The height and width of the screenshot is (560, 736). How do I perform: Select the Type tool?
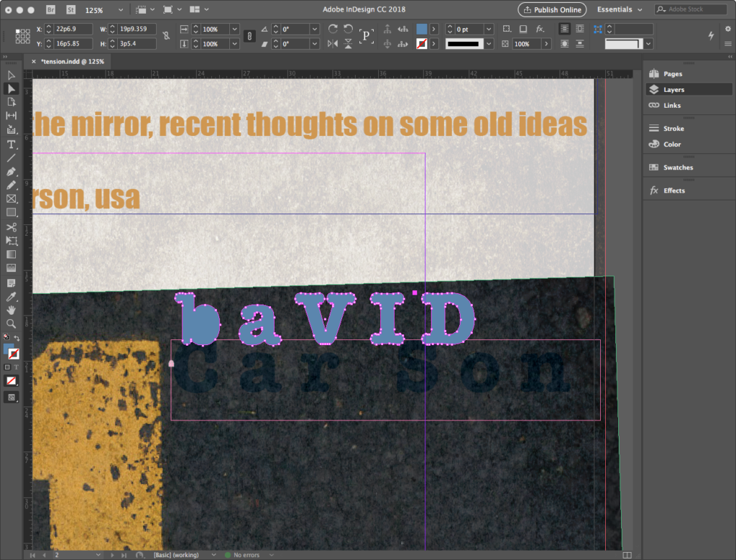click(x=11, y=144)
